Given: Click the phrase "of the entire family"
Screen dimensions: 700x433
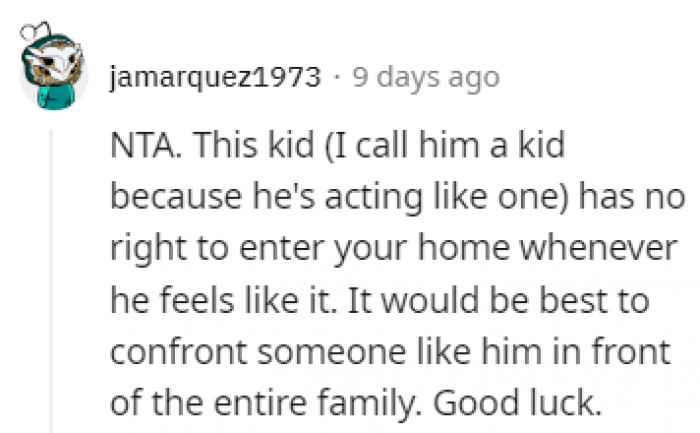Looking at the screenshot, I should point(248,406).
